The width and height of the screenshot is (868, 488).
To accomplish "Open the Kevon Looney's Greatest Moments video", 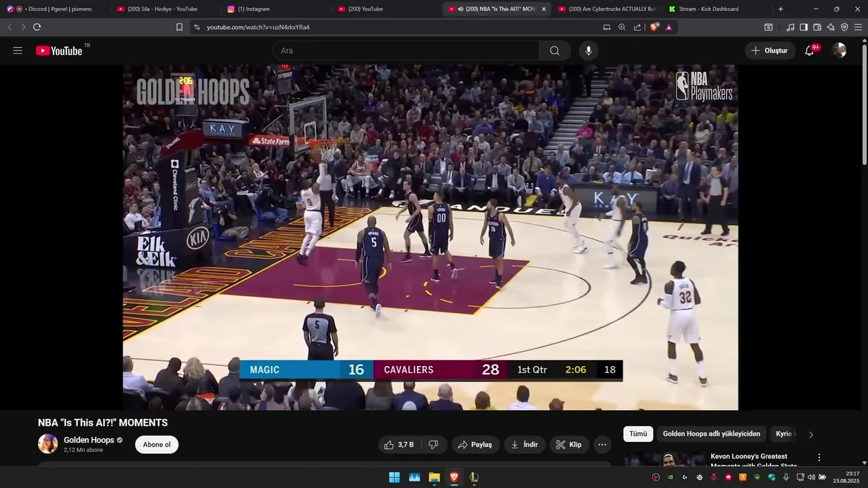I will point(753,461).
